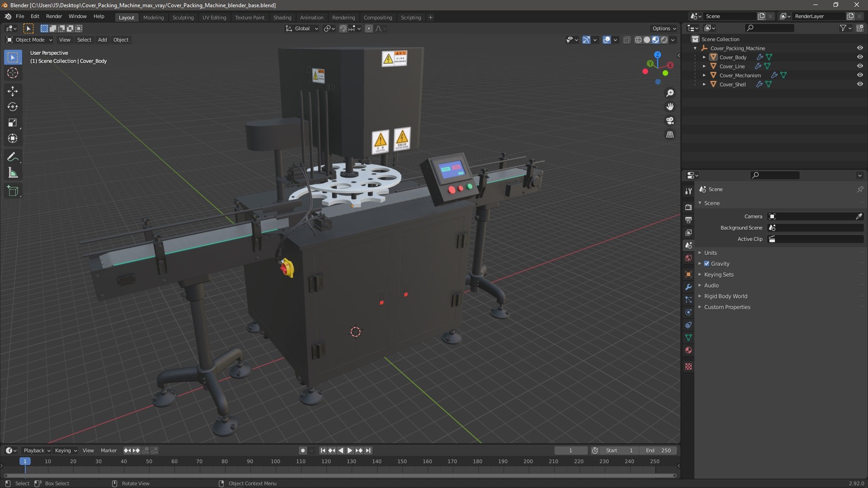Select the Measure tool
Image resolution: width=868 pixels, height=488 pixels.
point(13,173)
